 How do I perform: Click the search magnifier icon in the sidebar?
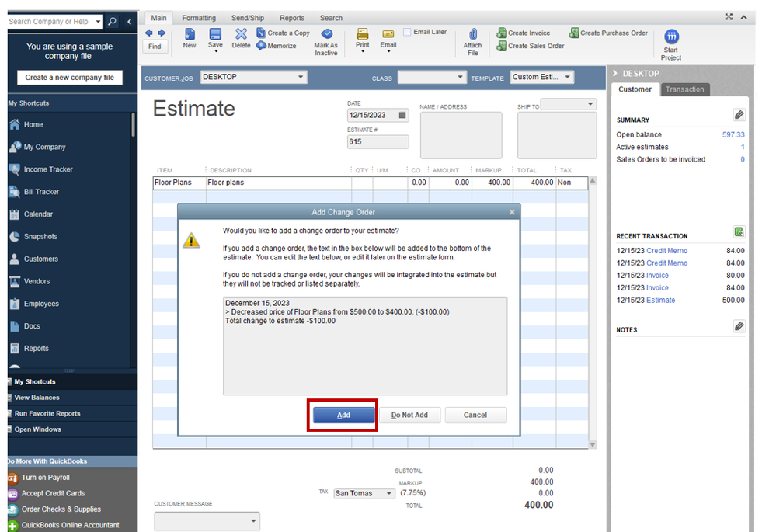coord(113,21)
